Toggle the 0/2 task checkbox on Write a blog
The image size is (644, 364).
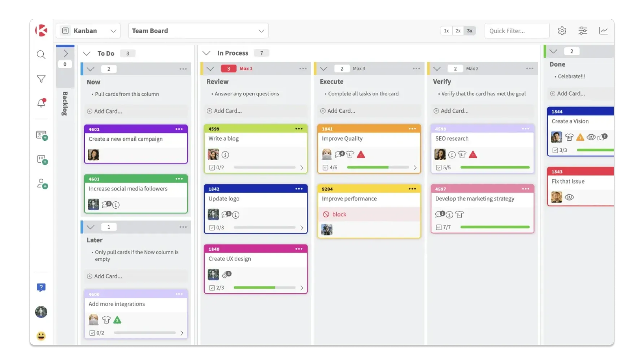(x=212, y=167)
